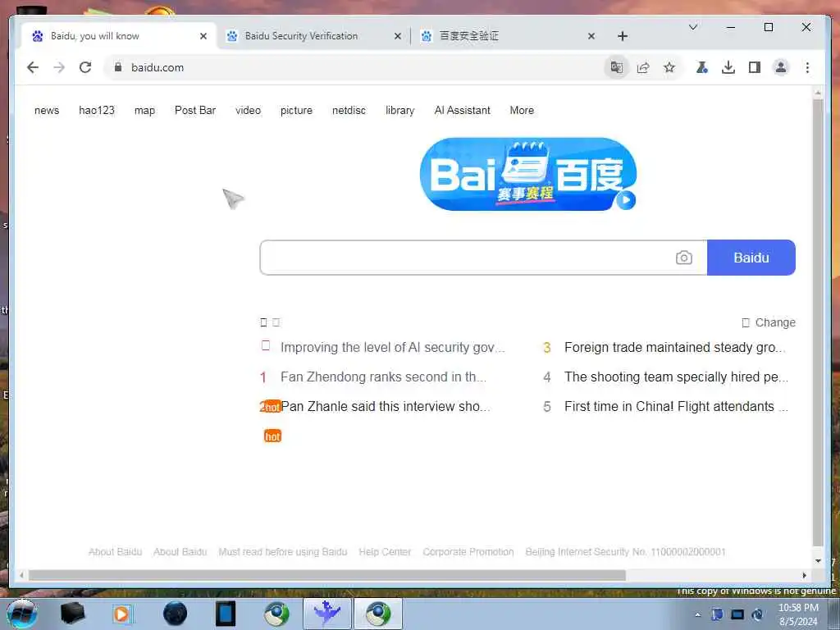This screenshot has width=840, height=630.
Task: Open image search via camera icon
Action: (x=683, y=258)
